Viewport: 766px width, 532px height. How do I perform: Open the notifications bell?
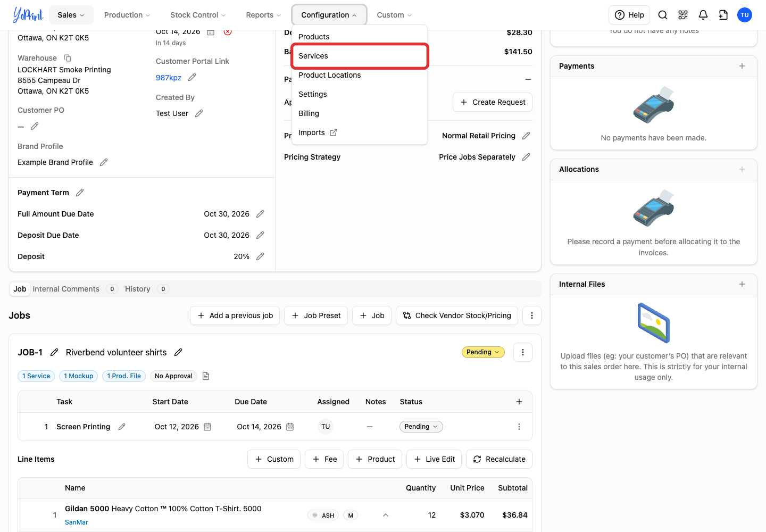[x=703, y=15]
